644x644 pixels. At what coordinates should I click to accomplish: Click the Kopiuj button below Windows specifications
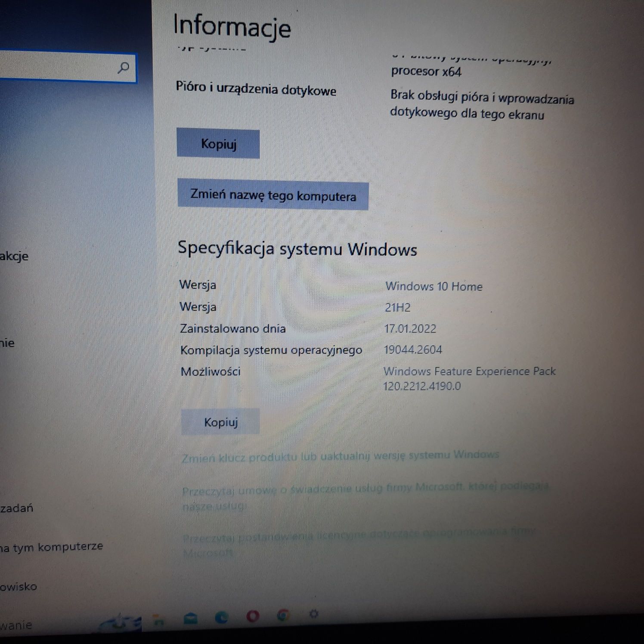[220, 422]
